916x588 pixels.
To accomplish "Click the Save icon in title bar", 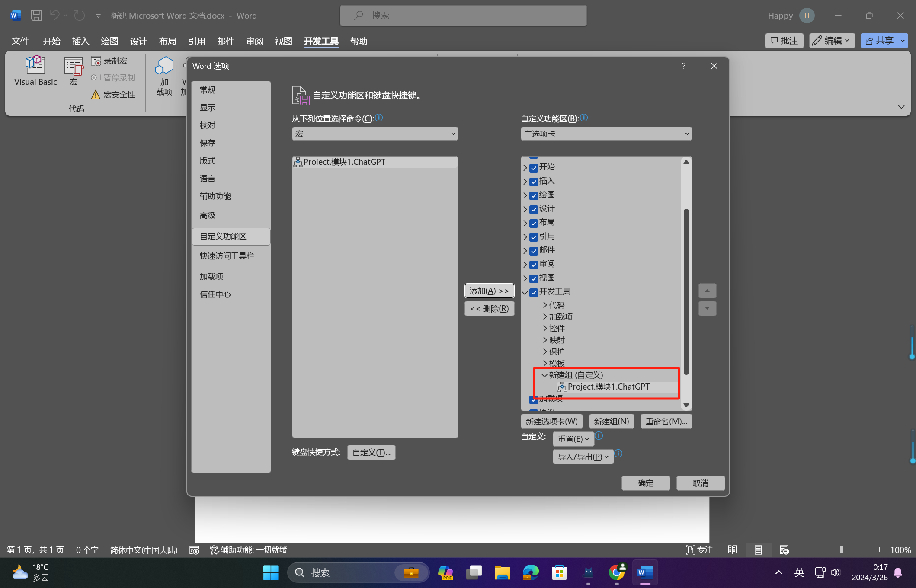I will pos(36,16).
